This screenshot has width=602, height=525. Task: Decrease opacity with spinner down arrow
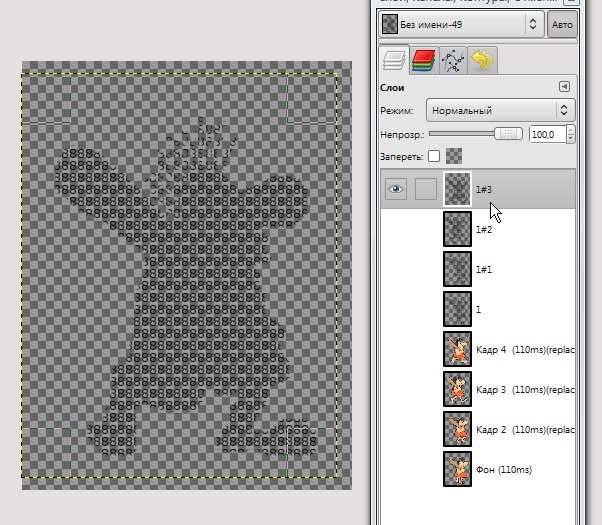point(571,139)
